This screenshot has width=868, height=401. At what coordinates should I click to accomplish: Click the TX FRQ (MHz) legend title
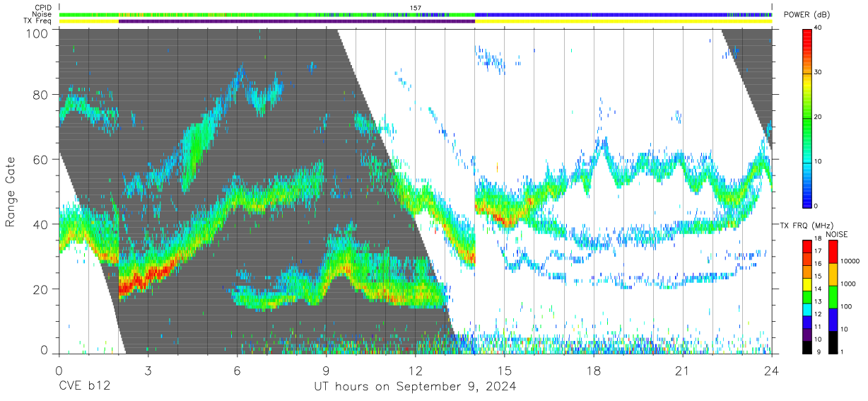point(806,226)
